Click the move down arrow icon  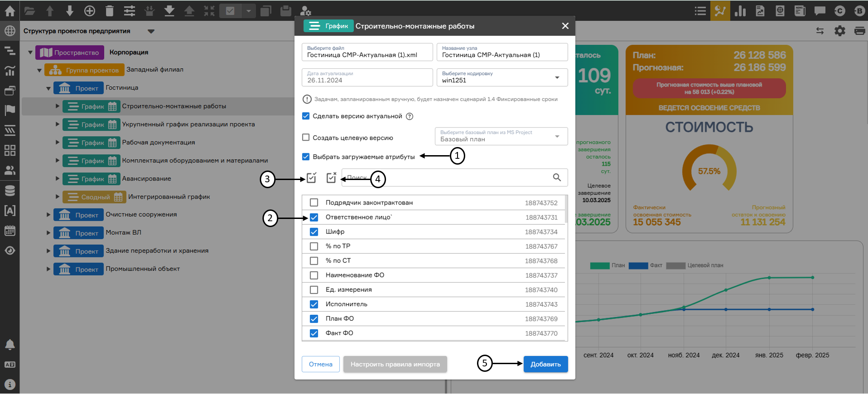(x=70, y=11)
